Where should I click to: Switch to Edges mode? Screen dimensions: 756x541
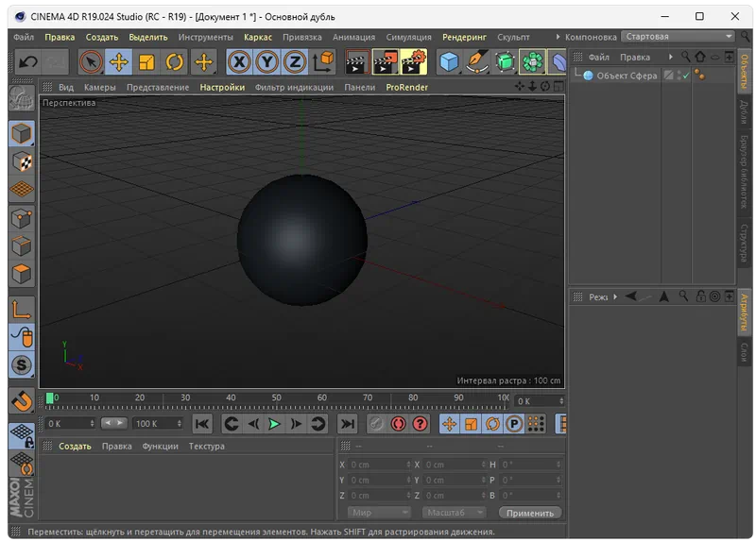click(22, 246)
